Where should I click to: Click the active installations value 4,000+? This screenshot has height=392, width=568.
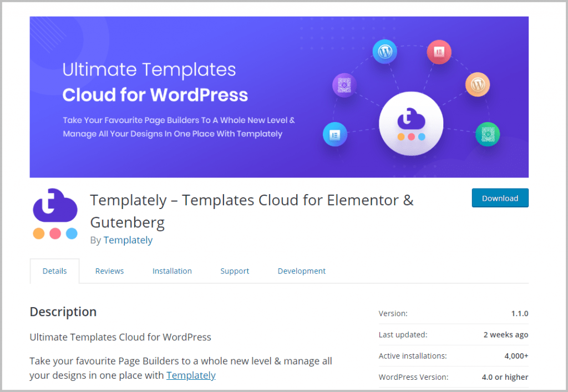tap(516, 356)
